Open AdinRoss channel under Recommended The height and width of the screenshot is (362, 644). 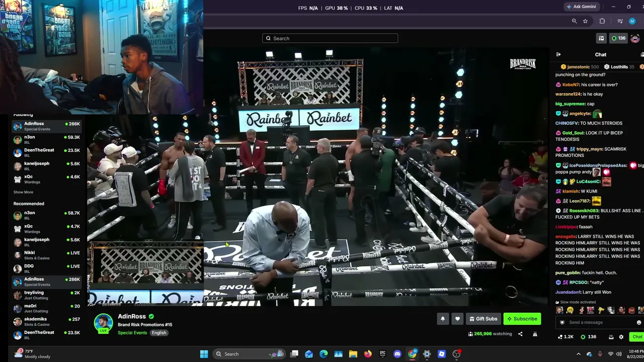pyautogui.click(x=47, y=282)
